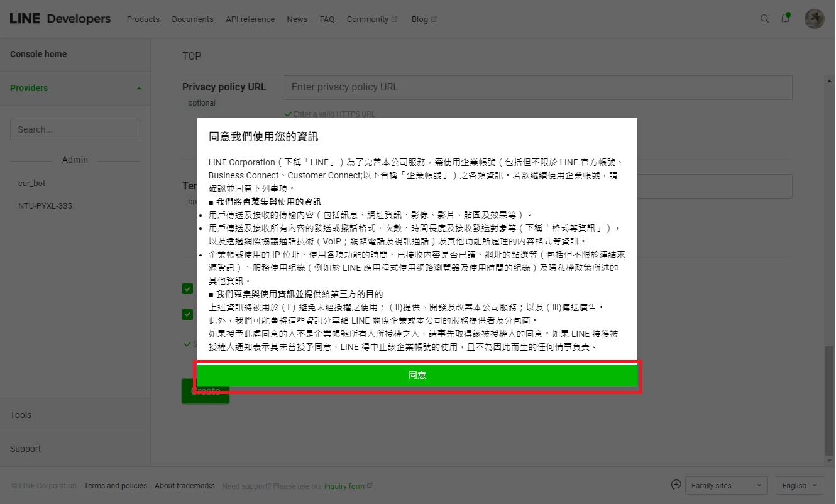Open the user profile avatar
This screenshot has height=504, width=836.
click(x=815, y=19)
